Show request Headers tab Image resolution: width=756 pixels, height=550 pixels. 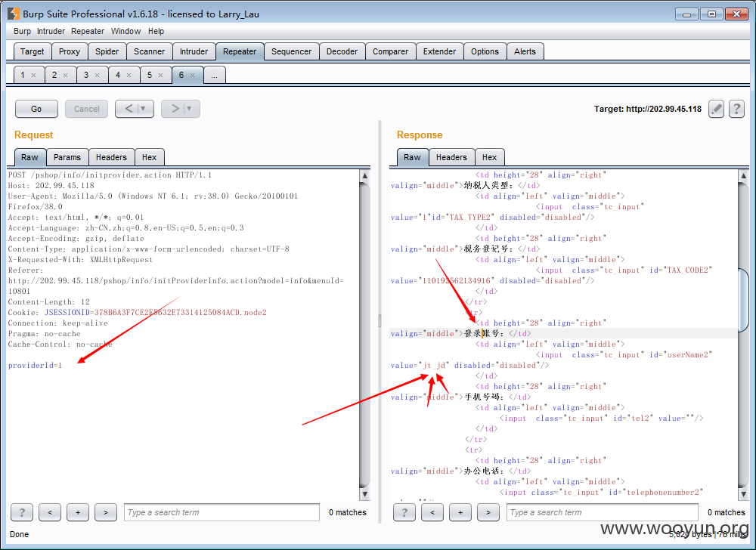coord(111,157)
